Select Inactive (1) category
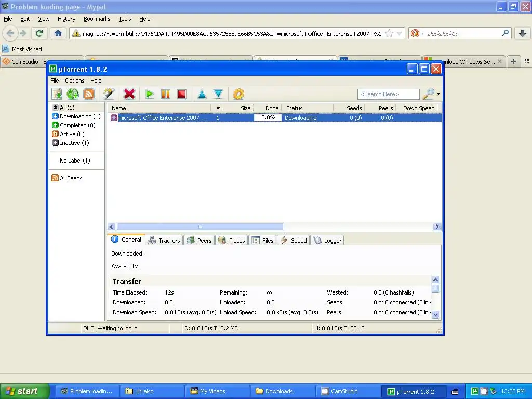The image size is (532, 399). [x=71, y=143]
